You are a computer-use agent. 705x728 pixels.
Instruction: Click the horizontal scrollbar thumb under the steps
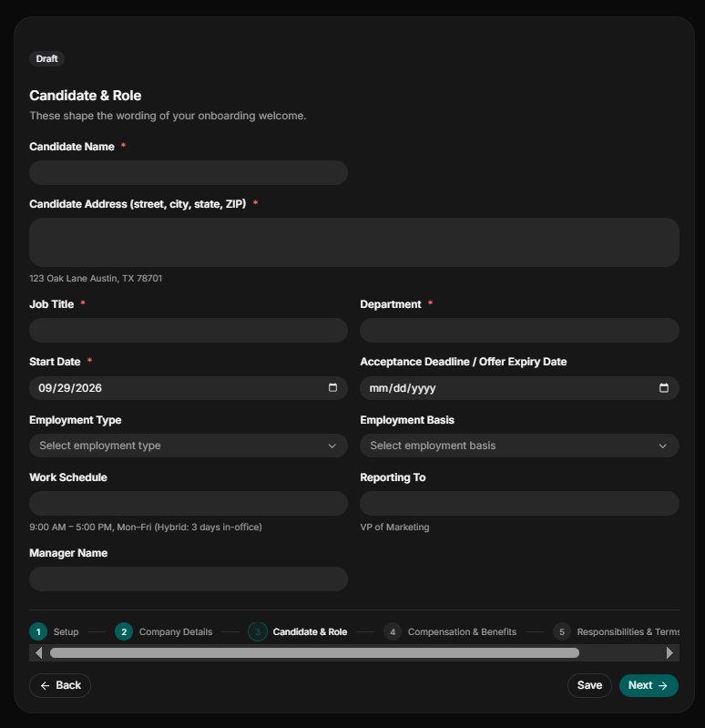click(314, 652)
